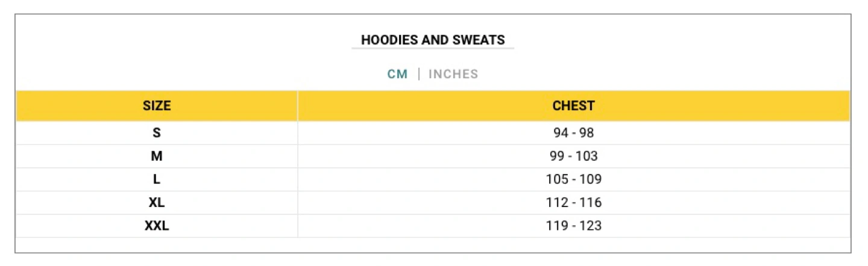Click the column divider beside the S row
868x266 pixels.
pos(298,133)
